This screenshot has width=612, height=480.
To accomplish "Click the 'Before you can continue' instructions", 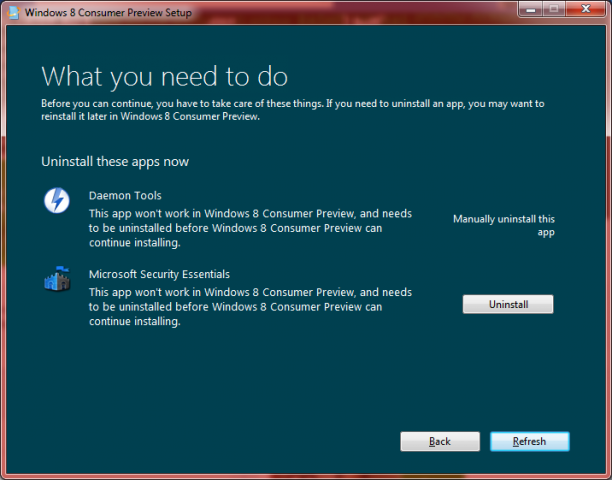I will [293, 110].
